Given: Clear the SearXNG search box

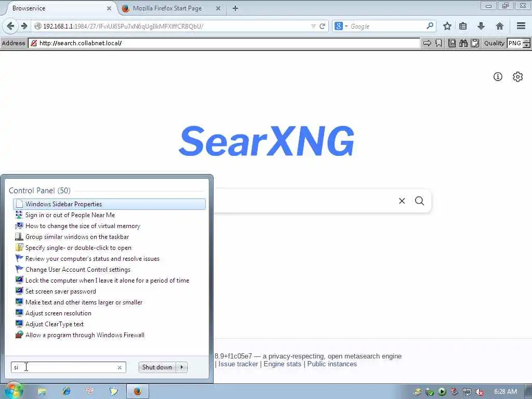Looking at the screenshot, I should tap(402, 201).
